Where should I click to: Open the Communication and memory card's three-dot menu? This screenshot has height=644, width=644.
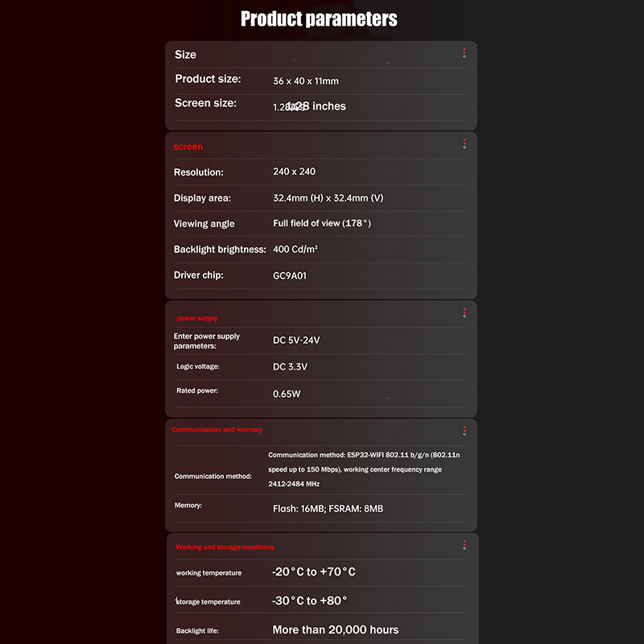point(464,431)
